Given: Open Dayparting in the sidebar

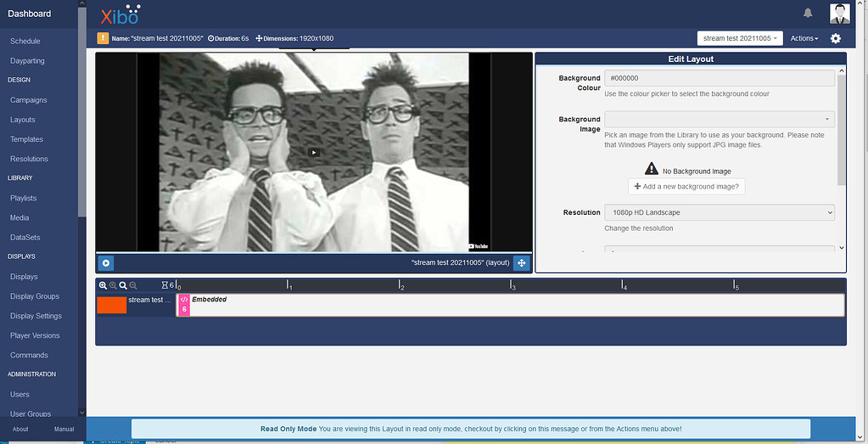Looking at the screenshot, I should (27, 61).
